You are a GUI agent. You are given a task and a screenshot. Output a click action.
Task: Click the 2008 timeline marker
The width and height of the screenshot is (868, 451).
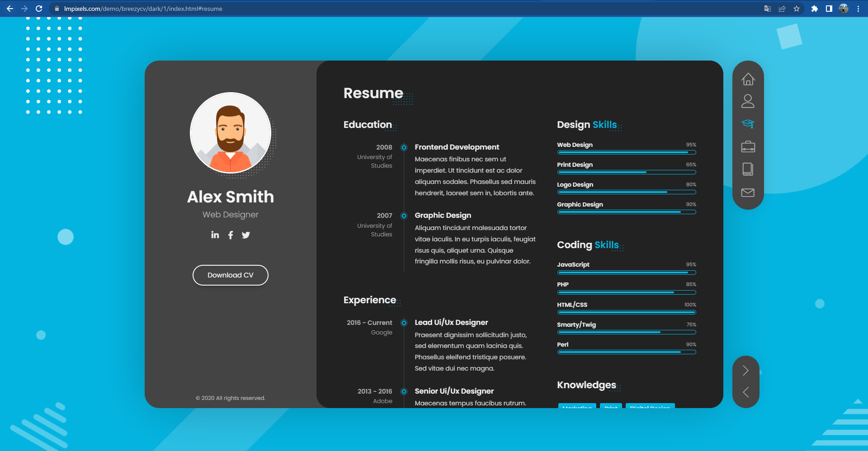tap(404, 147)
